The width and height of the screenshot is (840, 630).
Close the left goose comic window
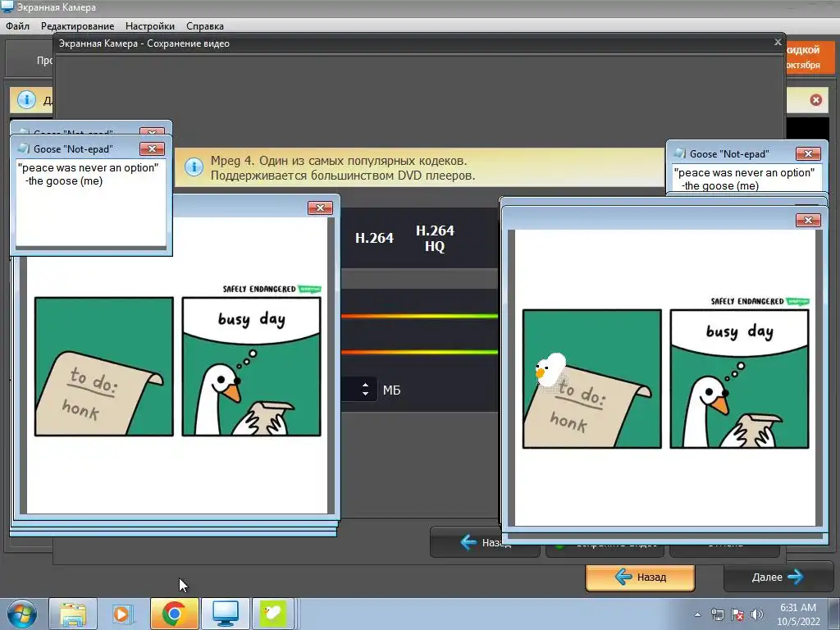pos(321,208)
